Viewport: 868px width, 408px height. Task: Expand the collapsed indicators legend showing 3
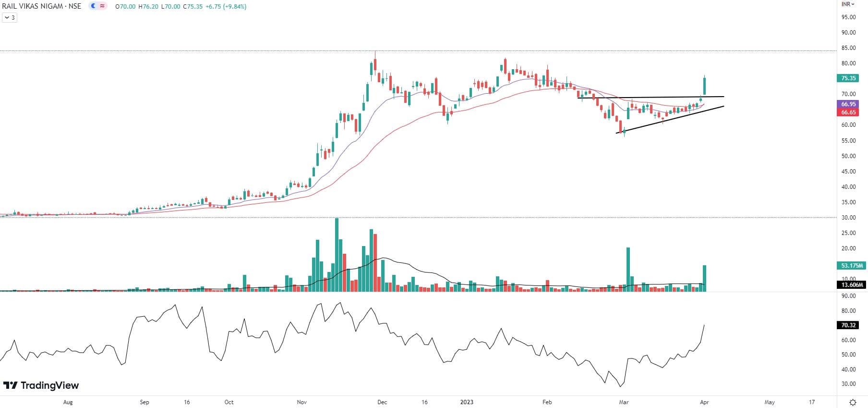10,18
